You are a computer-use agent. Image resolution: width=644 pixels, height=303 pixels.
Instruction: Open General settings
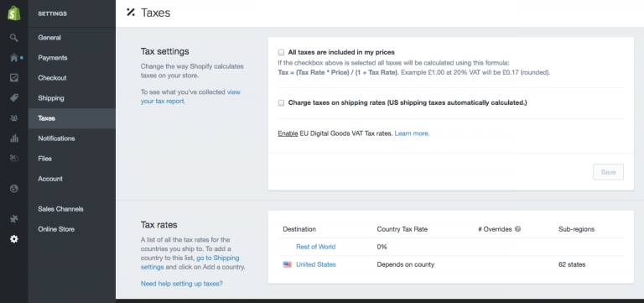(71, 38)
